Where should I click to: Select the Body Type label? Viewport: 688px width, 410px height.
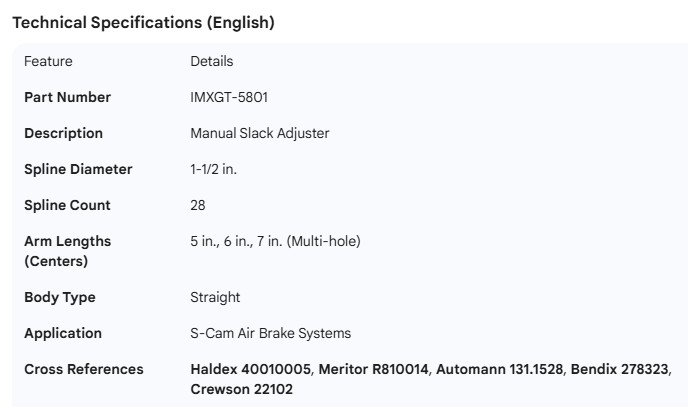click(60, 297)
